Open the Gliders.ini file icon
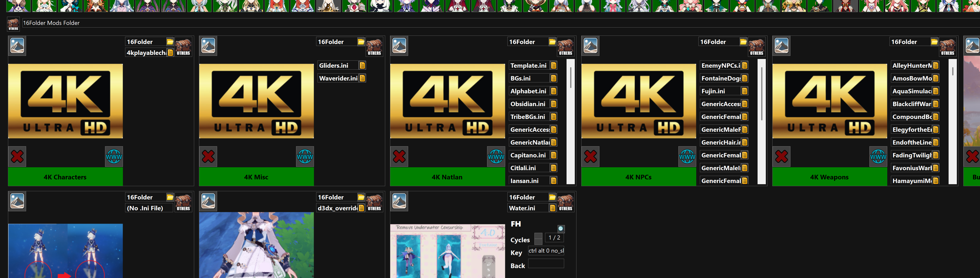Screen dimensions: 980x278 tap(362, 66)
